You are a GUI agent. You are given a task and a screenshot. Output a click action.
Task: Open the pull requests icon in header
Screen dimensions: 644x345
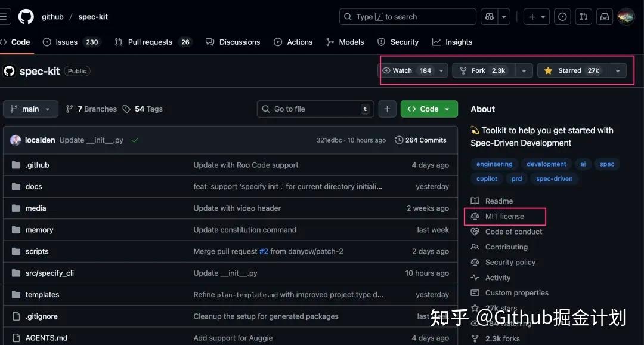(x=583, y=16)
